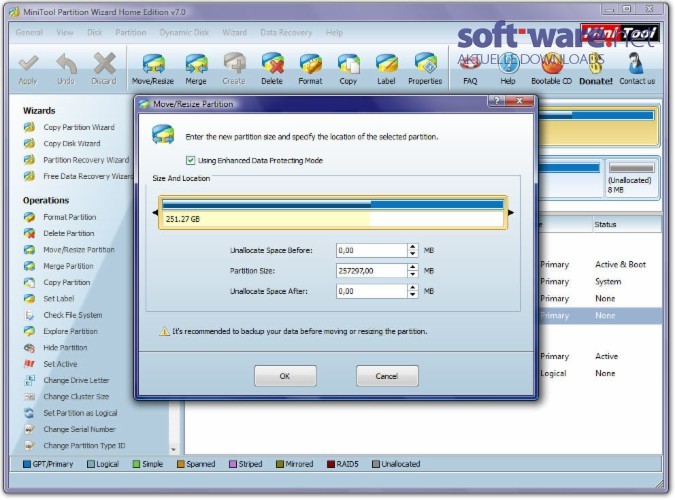Image resolution: width=675 pixels, height=500 pixels.
Task: Choose Hide Partition in the Operations list
Action: (x=56, y=348)
